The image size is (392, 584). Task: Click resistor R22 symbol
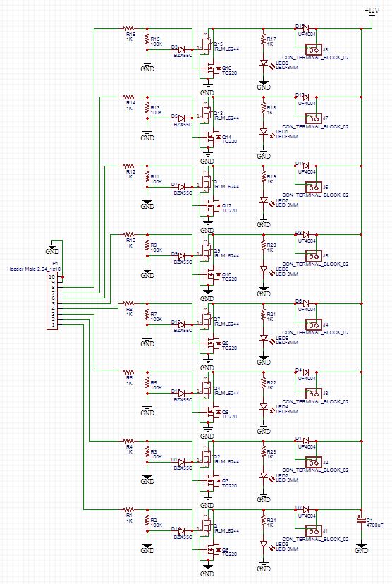click(264, 384)
